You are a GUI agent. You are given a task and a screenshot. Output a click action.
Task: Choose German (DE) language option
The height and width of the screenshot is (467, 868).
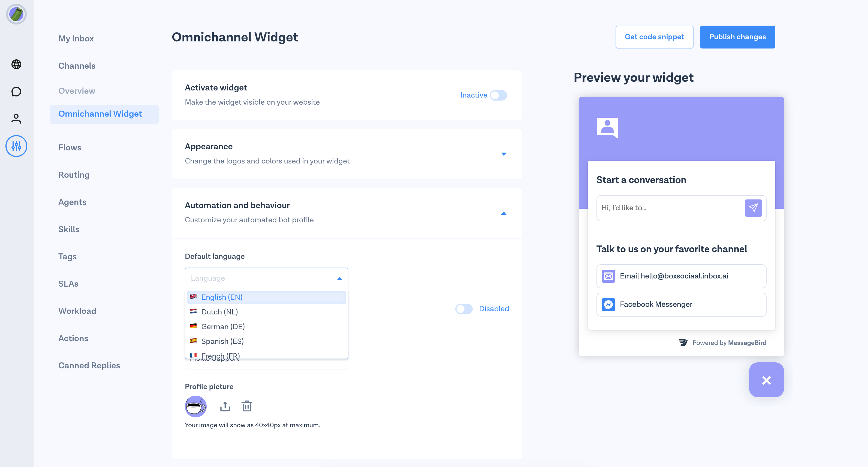click(223, 327)
